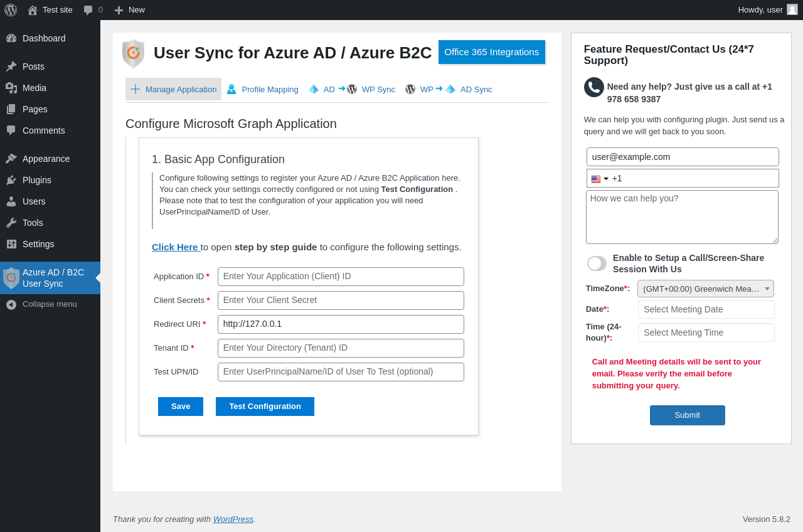Select the Manage Application tab
Screen dimensions: 803x532
click(x=174, y=89)
